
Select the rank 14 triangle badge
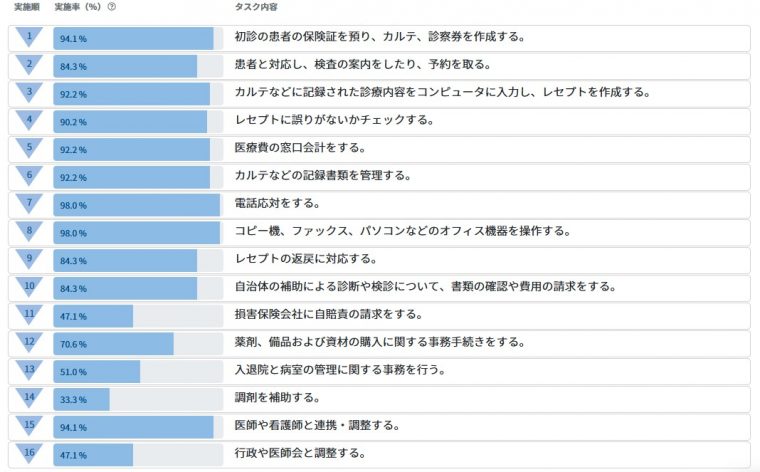tap(30, 398)
